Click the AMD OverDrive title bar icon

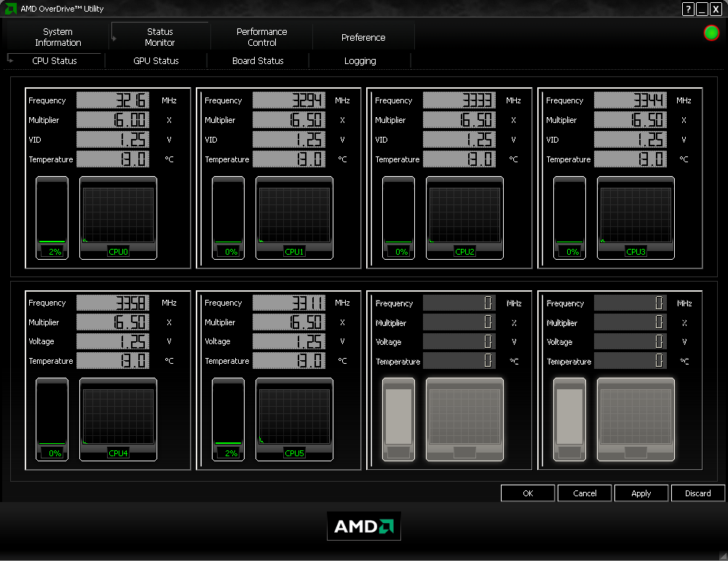coord(10,8)
